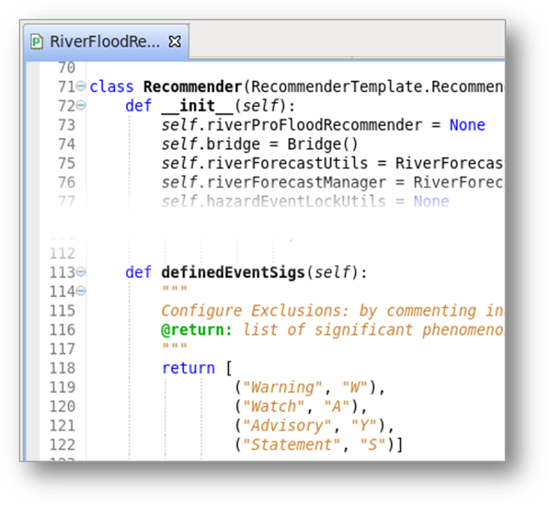This screenshot has width=549, height=505.
Task: Click the "Advisory" string on line 121
Action: point(287,426)
